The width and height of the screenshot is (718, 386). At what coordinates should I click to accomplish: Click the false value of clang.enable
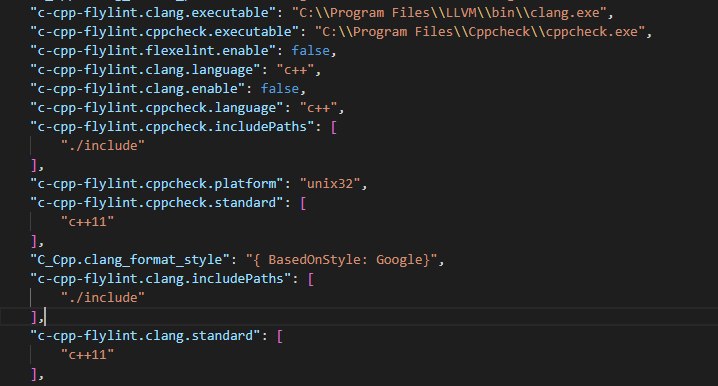(280, 89)
